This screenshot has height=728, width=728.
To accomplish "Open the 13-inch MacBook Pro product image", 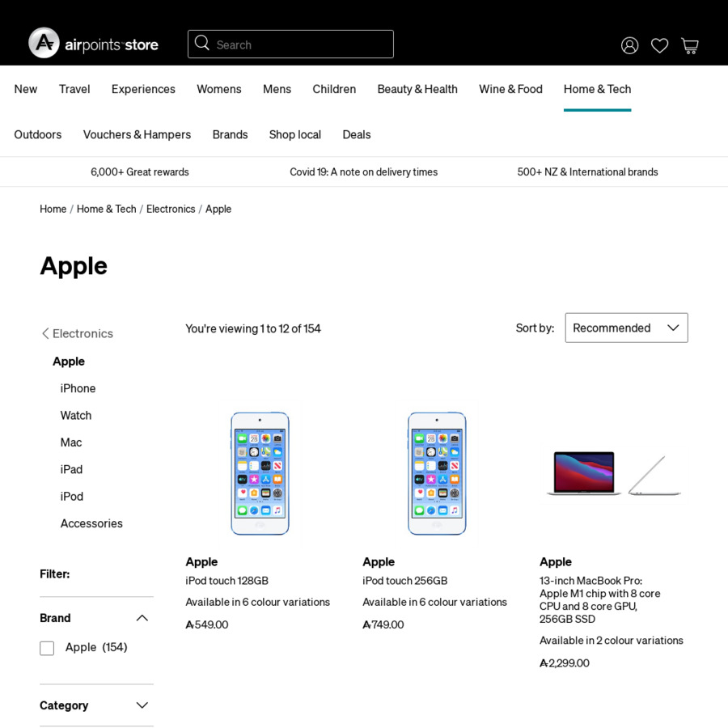I will pos(613,473).
